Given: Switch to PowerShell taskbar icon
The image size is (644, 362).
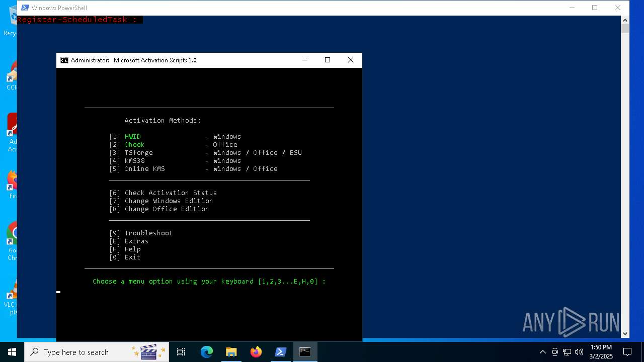Looking at the screenshot, I should tap(280, 352).
